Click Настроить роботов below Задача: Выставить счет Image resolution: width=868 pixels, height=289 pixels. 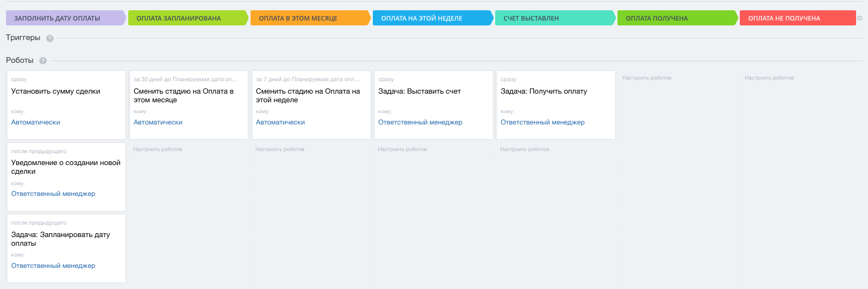coord(402,149)
